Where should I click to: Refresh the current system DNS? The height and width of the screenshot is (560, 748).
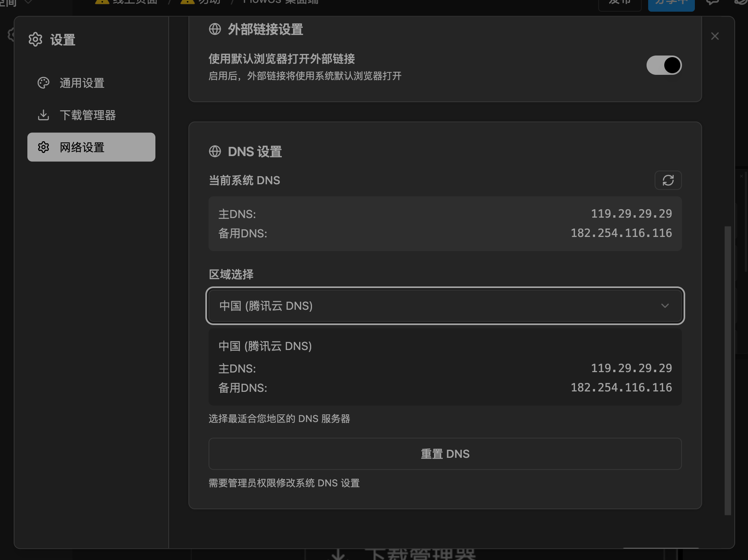[668, 180]
